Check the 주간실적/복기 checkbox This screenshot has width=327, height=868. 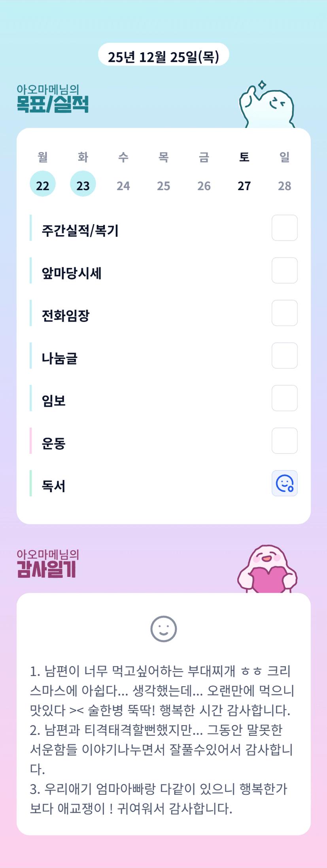click(x=284, y=228)
